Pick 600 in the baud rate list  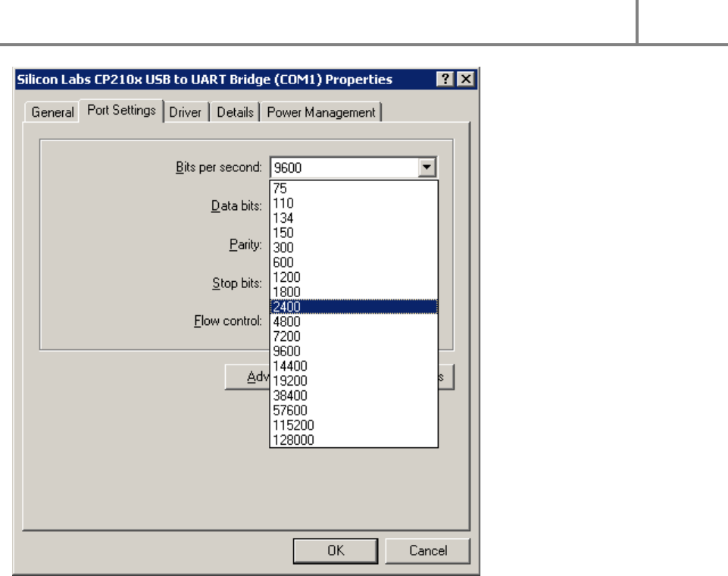click(354, 262)
